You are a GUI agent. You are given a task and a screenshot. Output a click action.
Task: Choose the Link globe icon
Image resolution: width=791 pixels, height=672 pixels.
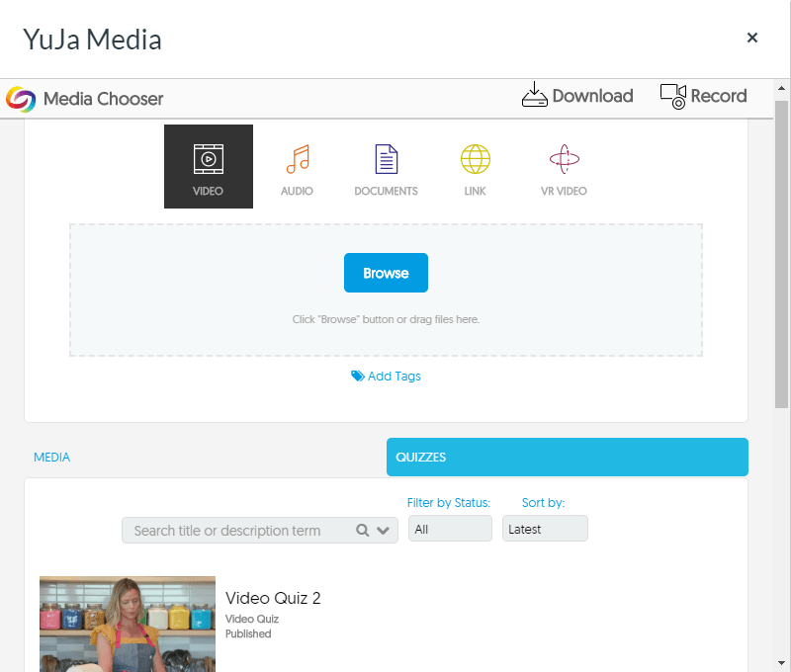click(x=476, y=159)
